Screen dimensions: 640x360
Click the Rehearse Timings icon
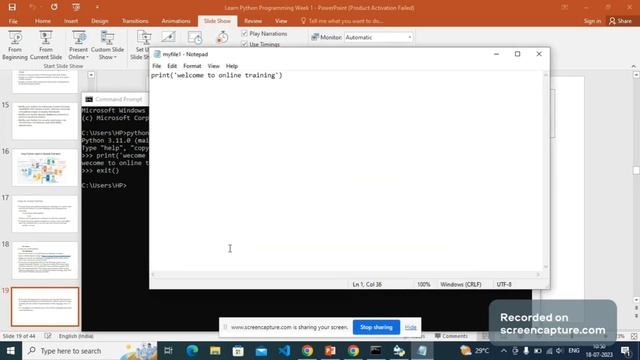pyautogui.click(x=195, y=37)
